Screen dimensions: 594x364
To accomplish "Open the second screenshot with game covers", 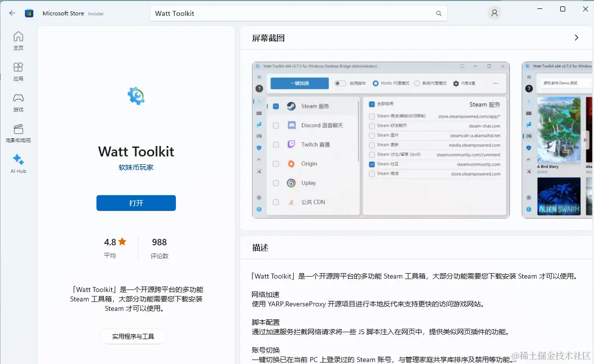I will pos(557,140).
